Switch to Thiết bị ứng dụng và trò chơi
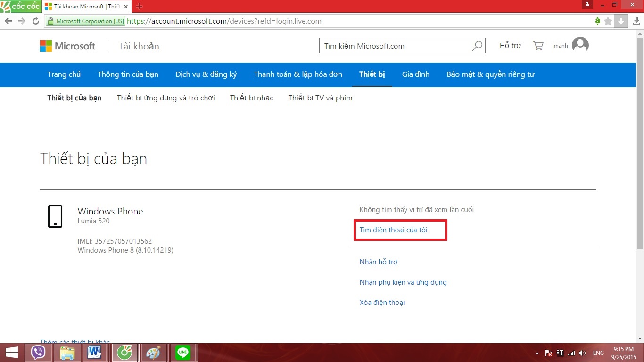Image resolution: width=644 pixels, height=362 pixels. (x=166, y=98)
